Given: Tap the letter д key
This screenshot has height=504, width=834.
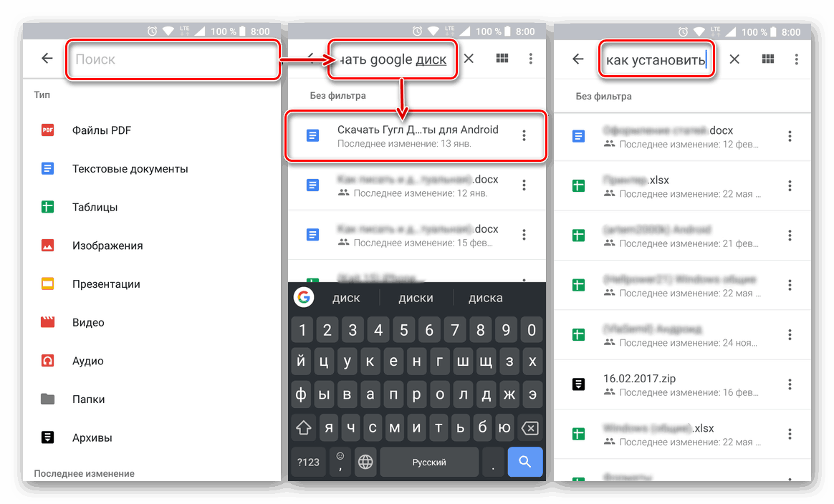Looking at the screenshot, I should (x=486, y=394).
